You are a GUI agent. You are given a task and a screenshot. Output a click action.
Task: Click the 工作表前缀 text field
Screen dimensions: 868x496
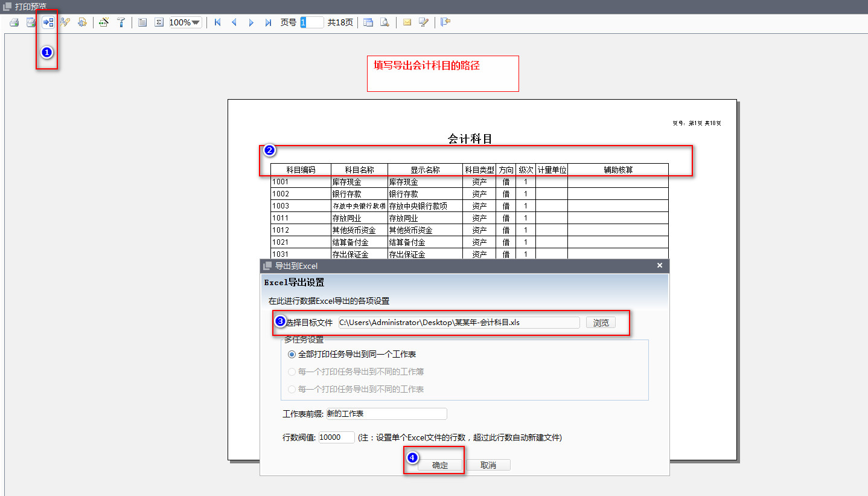386,414
